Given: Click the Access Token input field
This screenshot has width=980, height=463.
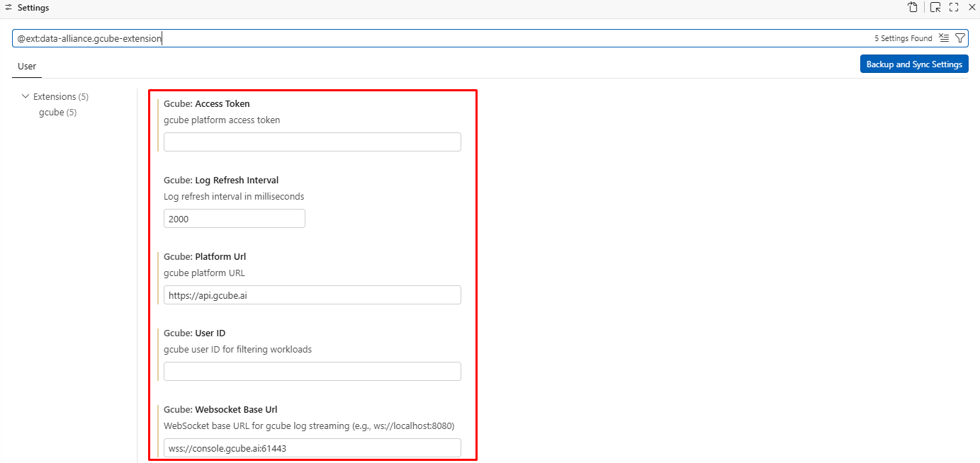Looking at the screenshot, I should 312,142.
